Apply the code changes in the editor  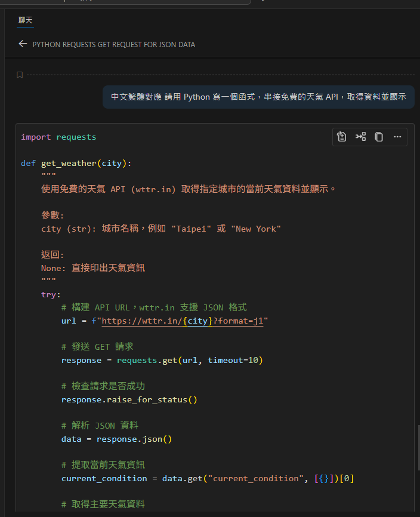341,137
